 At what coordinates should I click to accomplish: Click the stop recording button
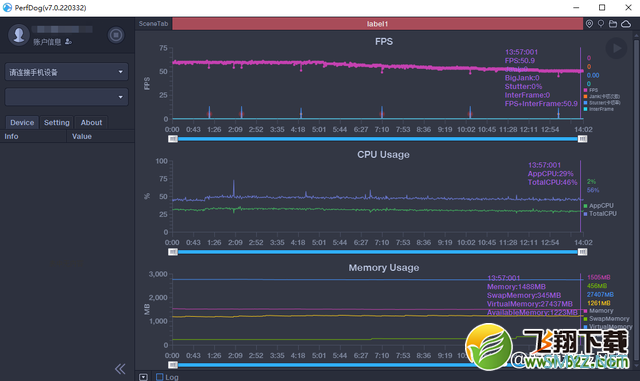click(116, 35)
